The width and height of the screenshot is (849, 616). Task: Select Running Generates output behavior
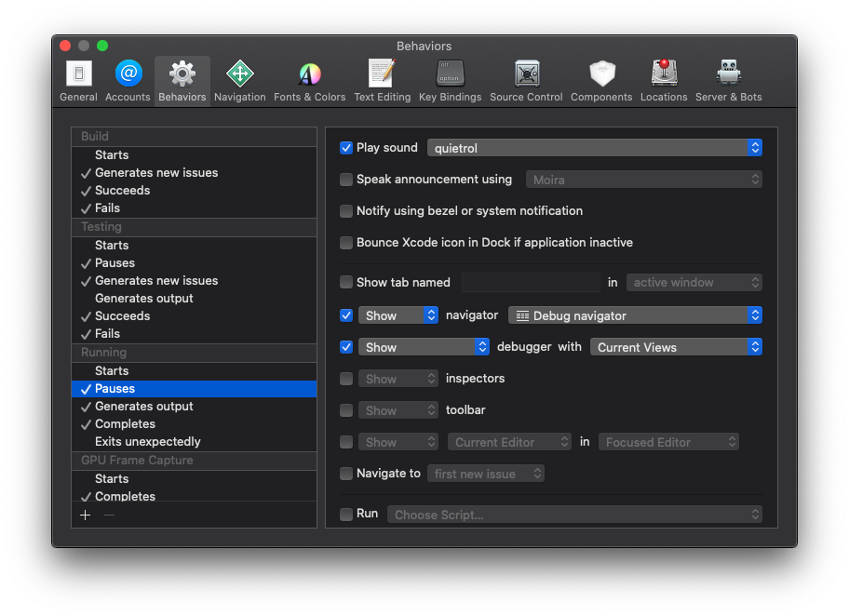[x=194, y=407]
